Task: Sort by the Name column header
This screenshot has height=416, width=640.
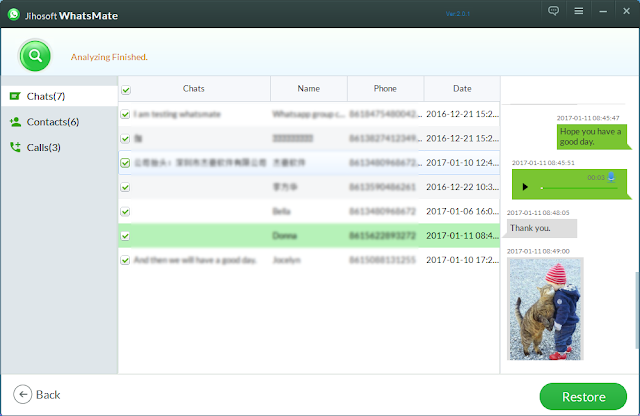Action: (309, 89)
